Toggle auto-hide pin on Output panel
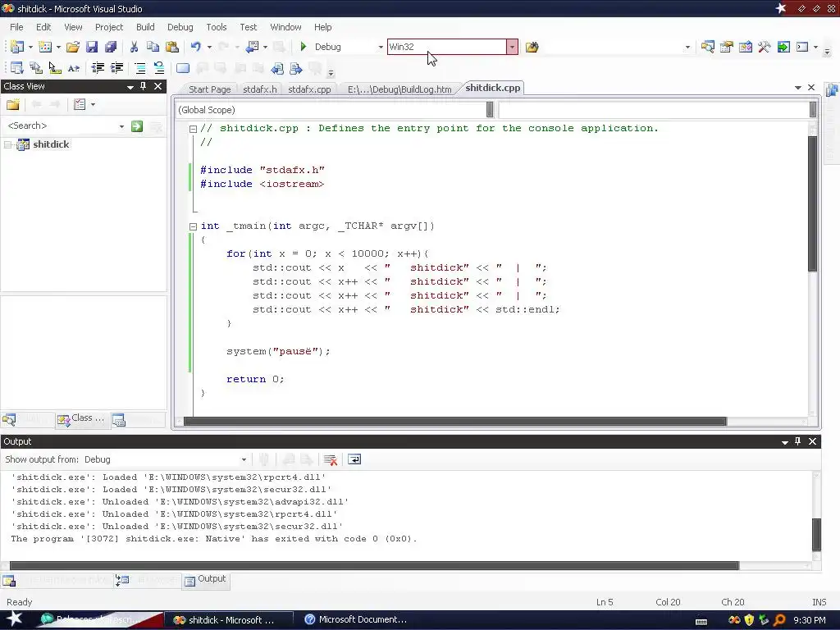The image size is (840, 630). coord(797,441)
